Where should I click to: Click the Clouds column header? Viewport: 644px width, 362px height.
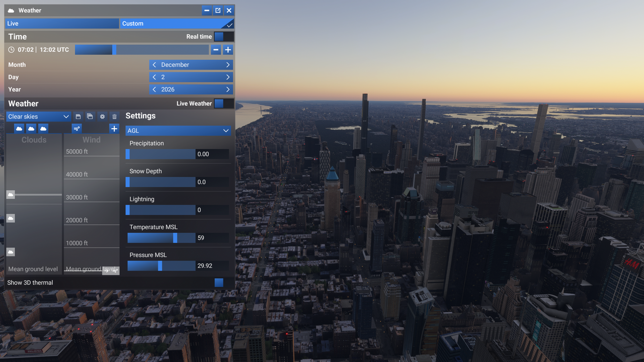34,140
